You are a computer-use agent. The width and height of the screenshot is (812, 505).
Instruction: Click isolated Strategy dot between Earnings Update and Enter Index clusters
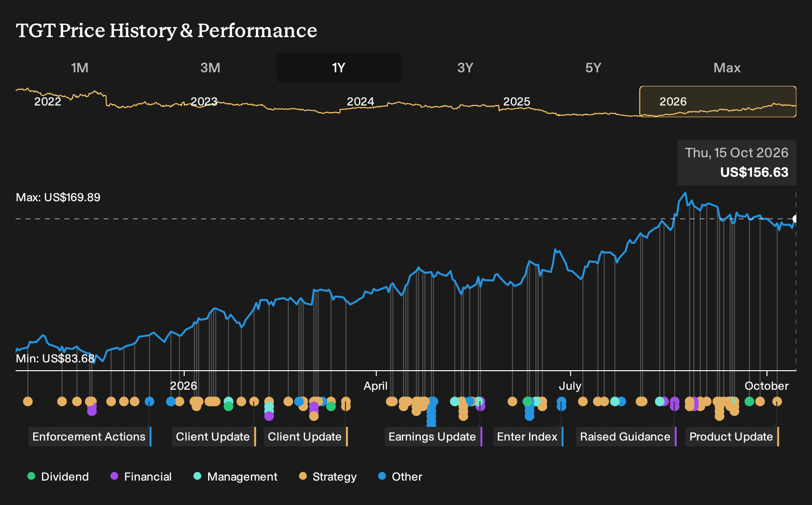tap(512, 401)
